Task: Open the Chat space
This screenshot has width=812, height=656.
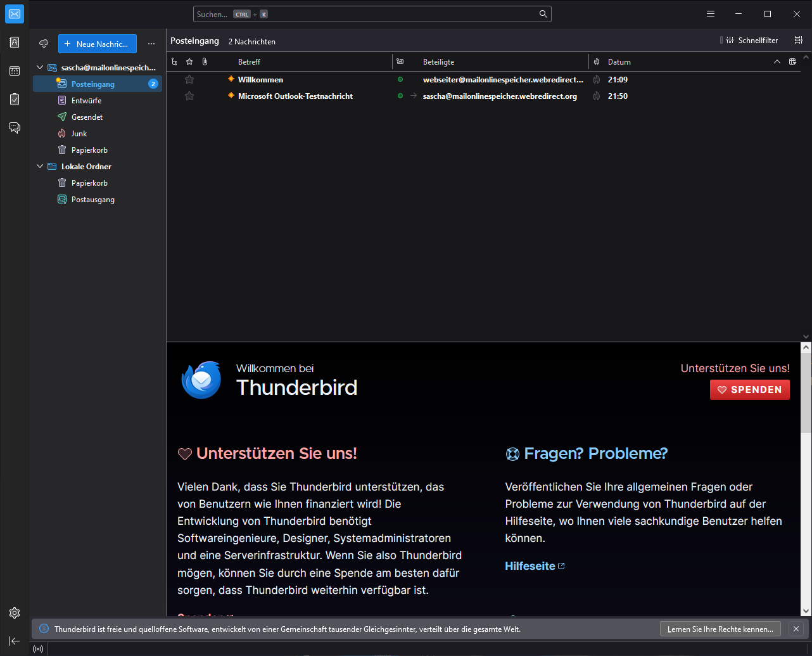Action: (15, 128)
